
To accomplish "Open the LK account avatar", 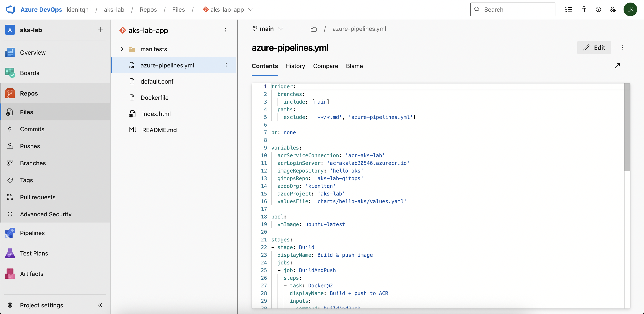I will point(630,10).
